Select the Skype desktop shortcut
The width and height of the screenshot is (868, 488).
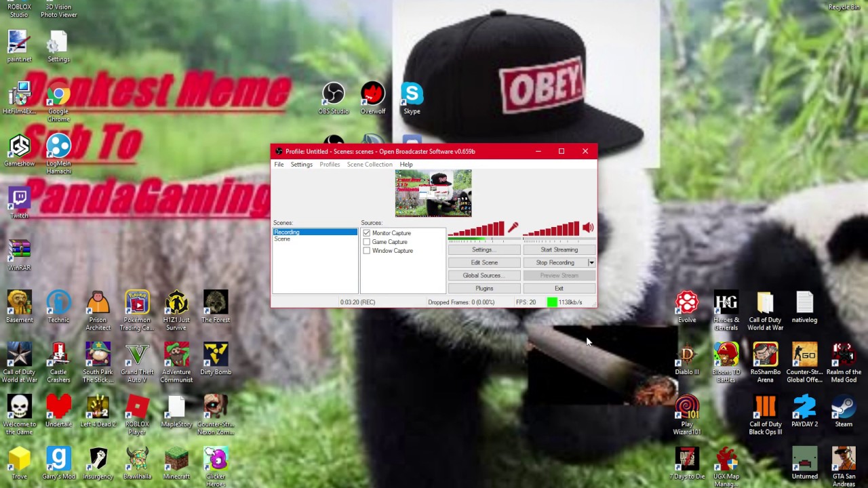click(x=412, y=98)
